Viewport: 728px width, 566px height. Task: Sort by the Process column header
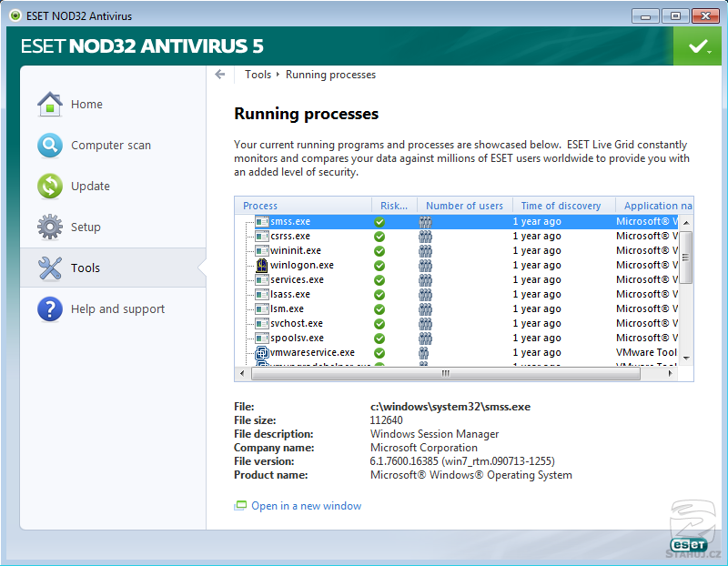point(260,206)
